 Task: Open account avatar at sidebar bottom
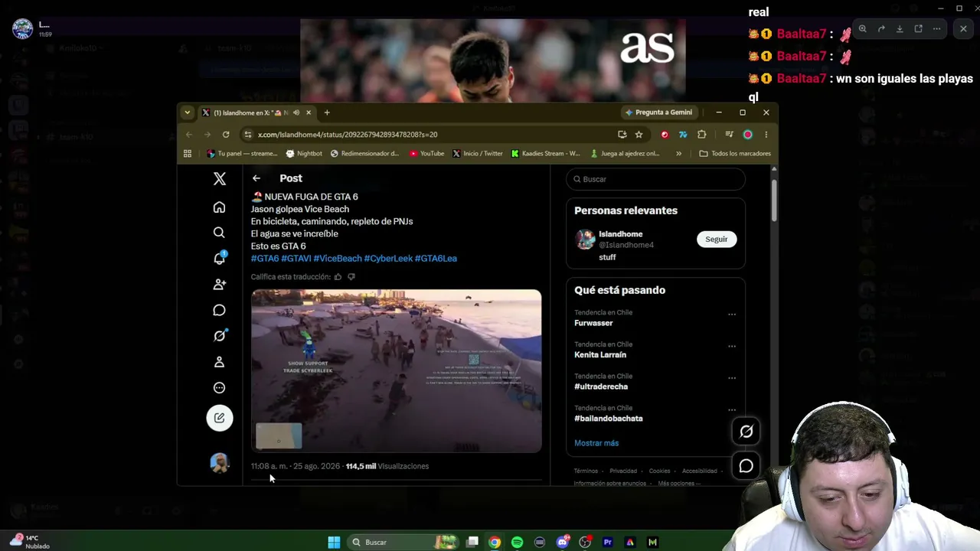pos(219,463)
